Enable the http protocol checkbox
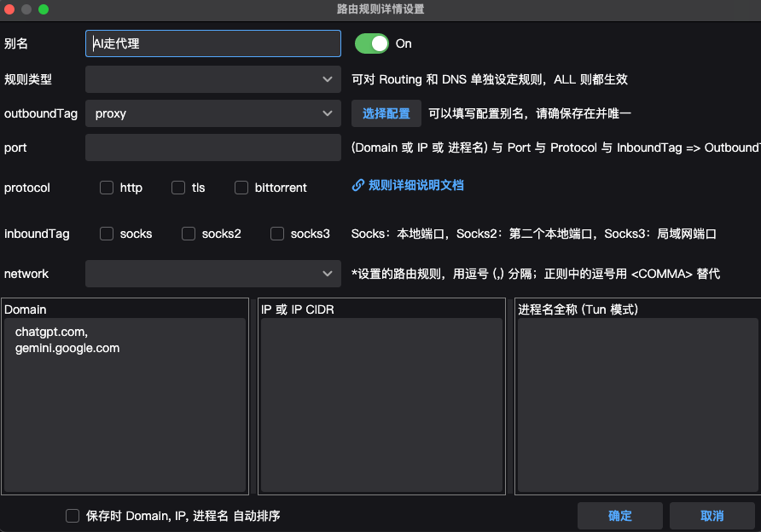761x532 pixels. pos(107,188)
